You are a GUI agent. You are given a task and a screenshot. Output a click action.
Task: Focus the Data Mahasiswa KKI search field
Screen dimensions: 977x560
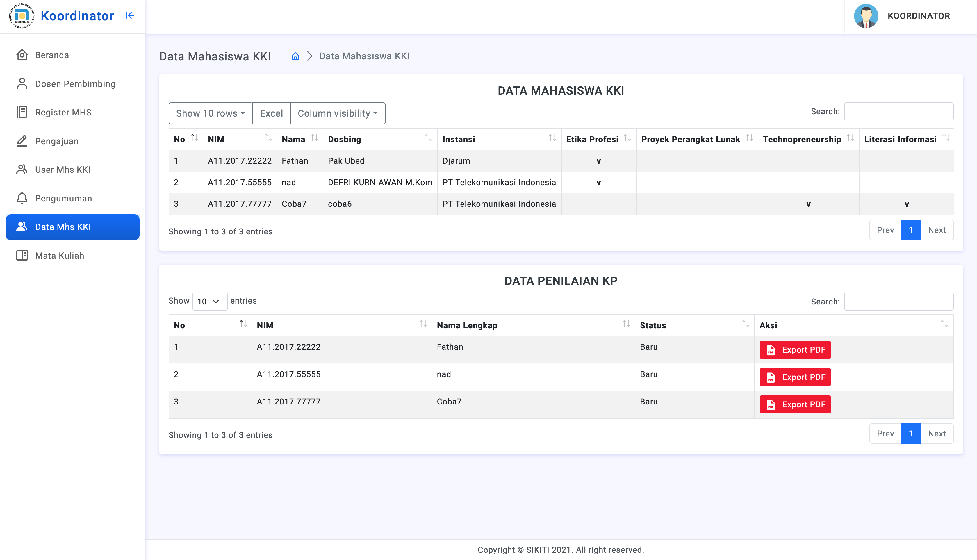898,112
